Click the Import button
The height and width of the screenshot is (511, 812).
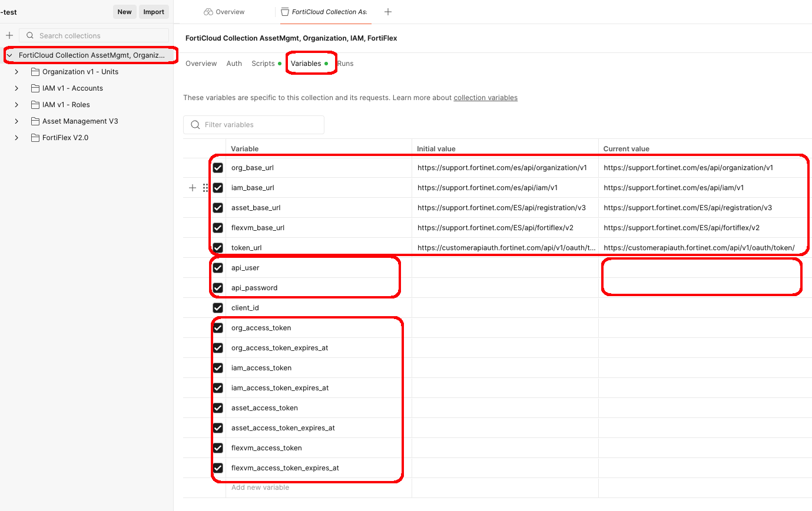coord(154,12)
